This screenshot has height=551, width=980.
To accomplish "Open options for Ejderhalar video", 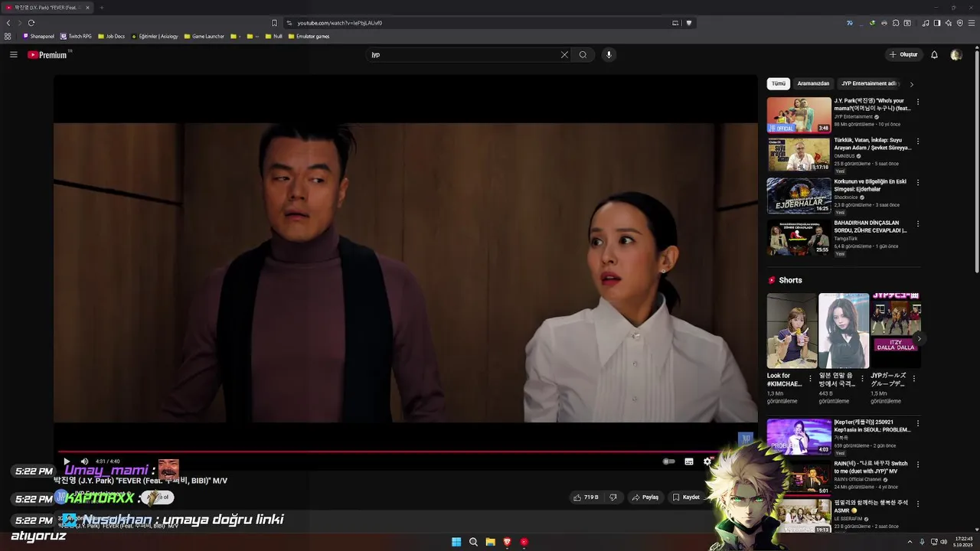I will coord(918,183).
